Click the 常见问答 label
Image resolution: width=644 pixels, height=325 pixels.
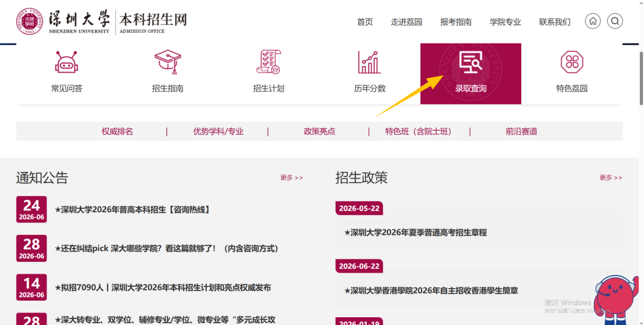67,88
